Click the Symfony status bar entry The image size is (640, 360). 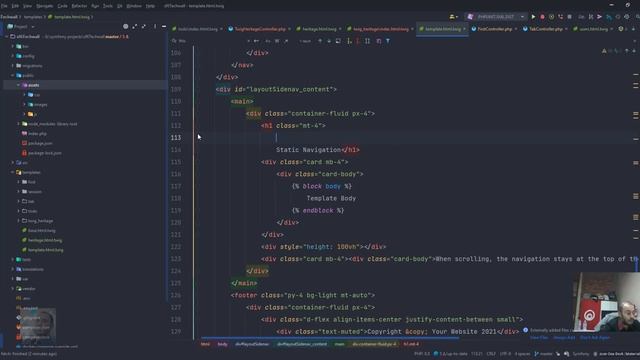pyautogui.click(x=580, y=354)
